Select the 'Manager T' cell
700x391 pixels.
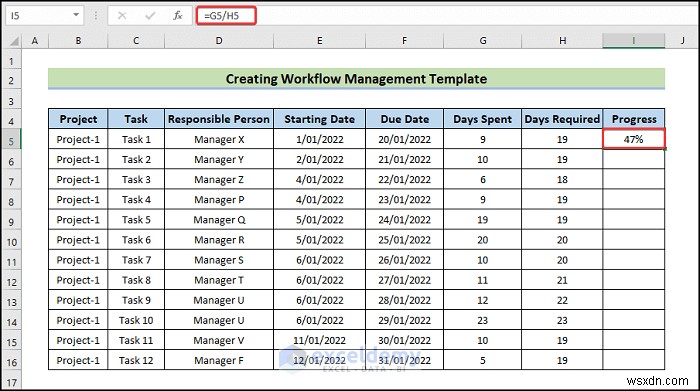[x=219, y=280]
